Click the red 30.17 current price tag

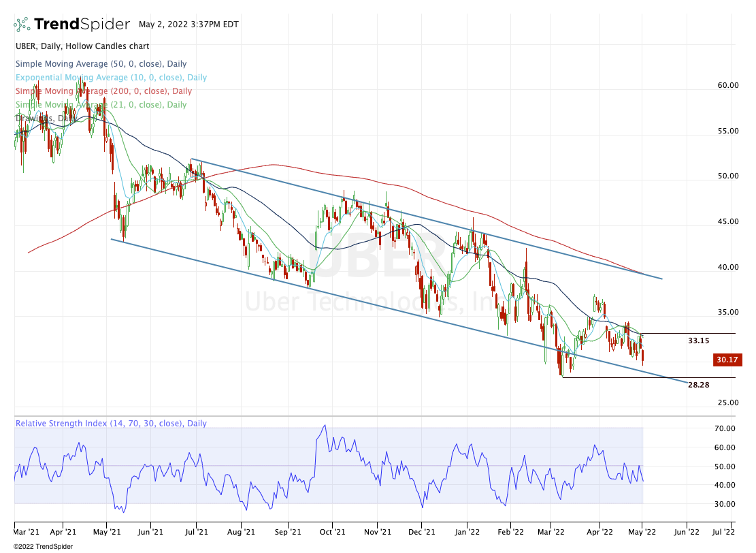727,360
